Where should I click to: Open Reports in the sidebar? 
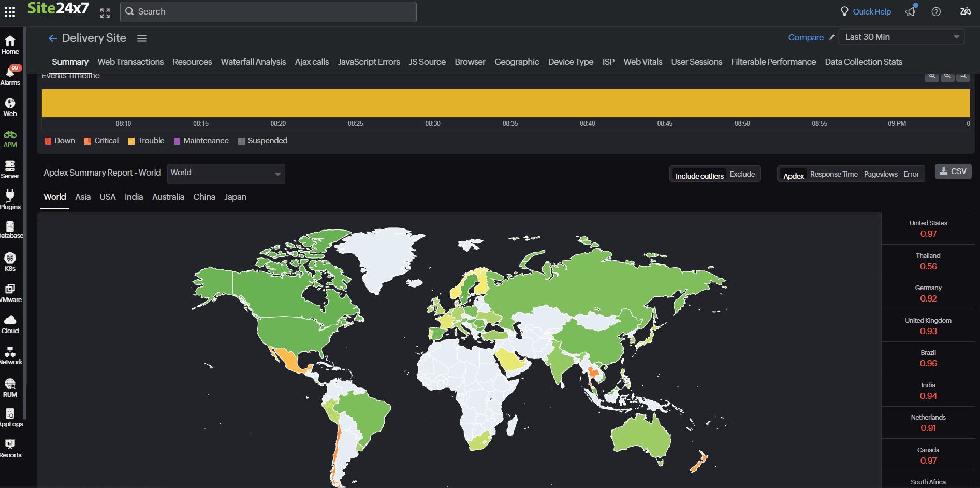(10, 449)
